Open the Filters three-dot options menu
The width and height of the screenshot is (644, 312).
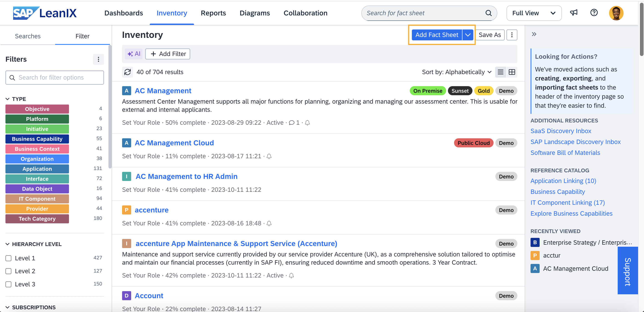click(98, 59)
